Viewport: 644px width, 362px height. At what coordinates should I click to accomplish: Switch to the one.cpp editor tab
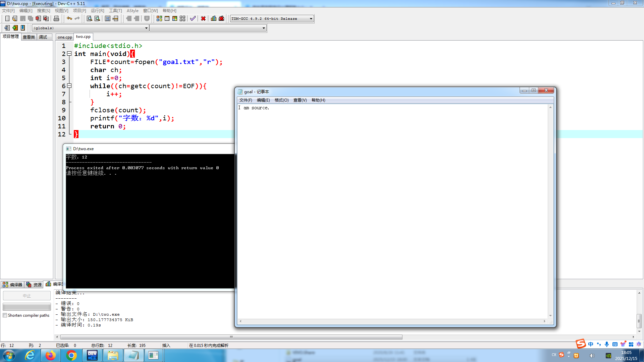65,37
